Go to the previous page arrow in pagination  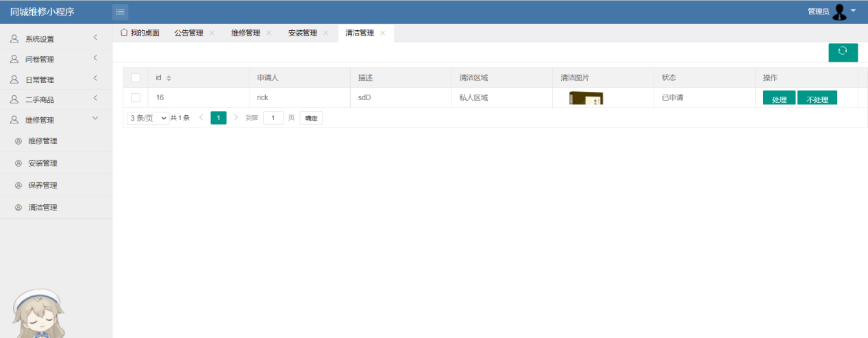(x=201, y=118)
